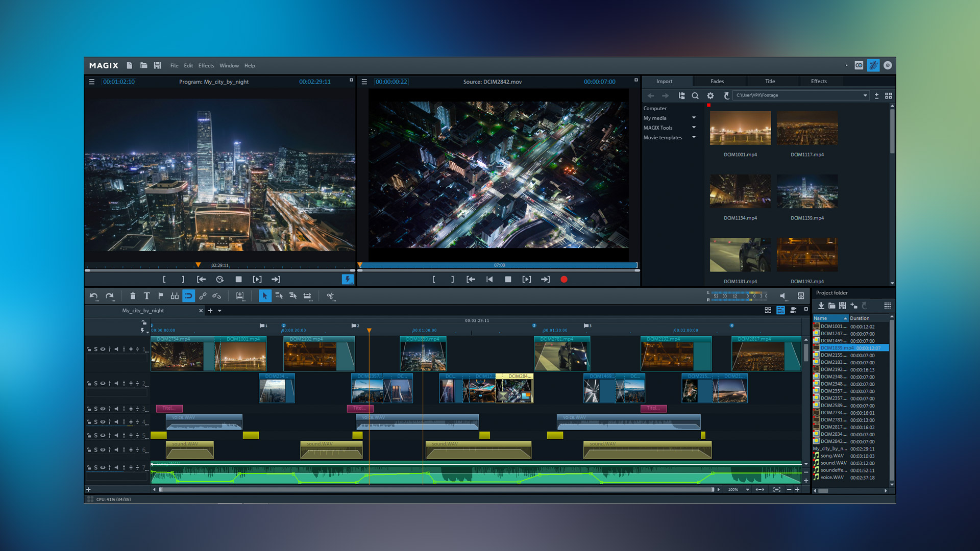Toggle visibility of track 1 with the eye icon
980x551 pixels.
tap(103, 349)
